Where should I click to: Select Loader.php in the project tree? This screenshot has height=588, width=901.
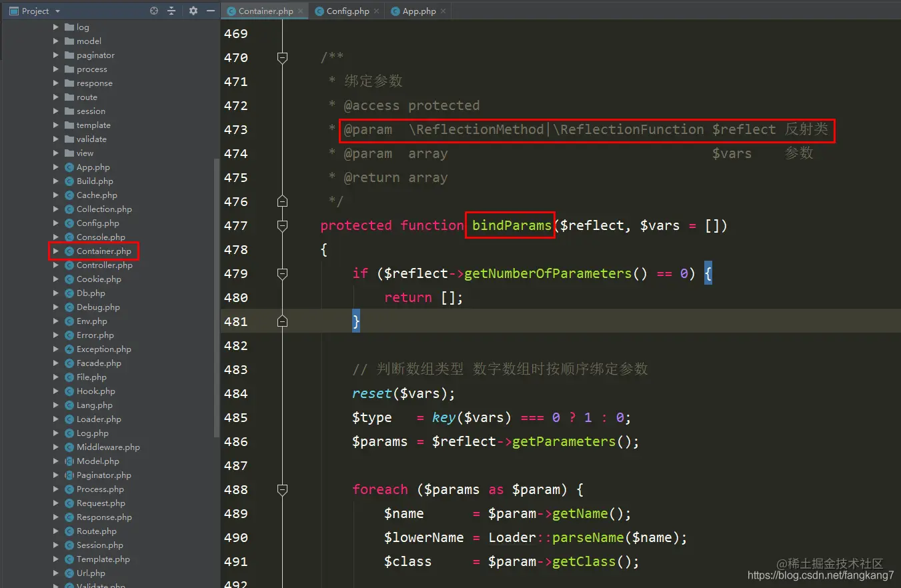pos(99,419)
